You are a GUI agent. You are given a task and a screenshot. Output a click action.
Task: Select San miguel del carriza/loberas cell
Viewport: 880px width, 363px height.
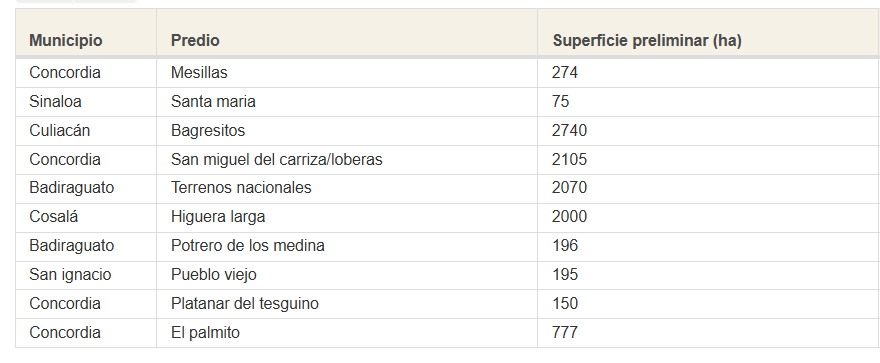(x=347, y=160)
